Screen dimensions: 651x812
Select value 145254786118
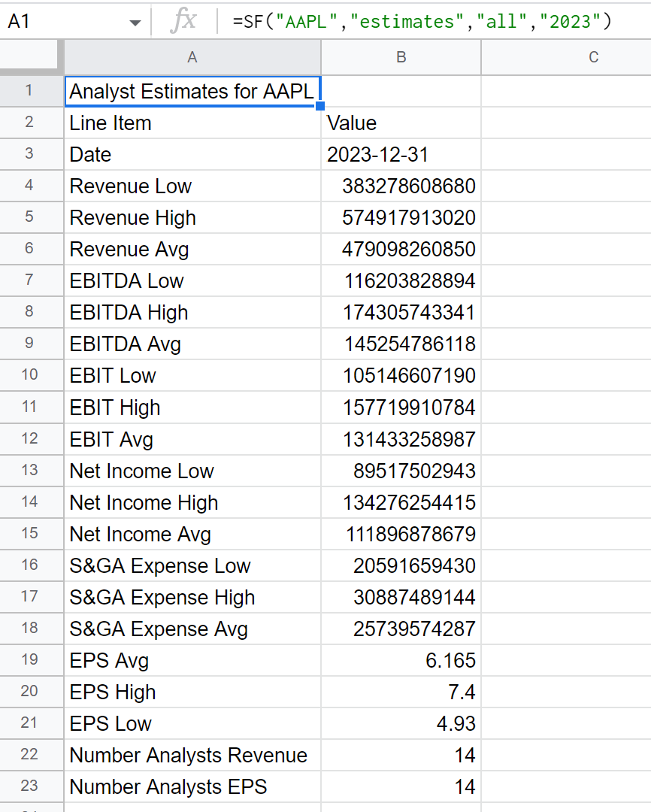(x=401, y=344)
